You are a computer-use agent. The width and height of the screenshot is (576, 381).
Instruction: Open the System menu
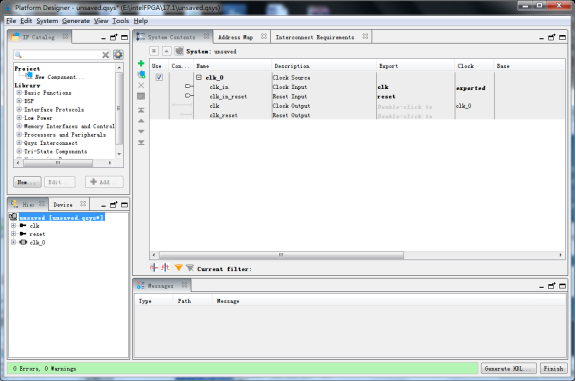coord(47,21)
